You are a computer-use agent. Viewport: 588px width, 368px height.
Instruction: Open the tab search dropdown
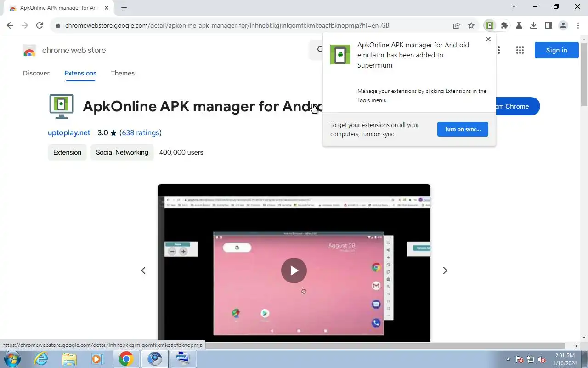(514, 6)
